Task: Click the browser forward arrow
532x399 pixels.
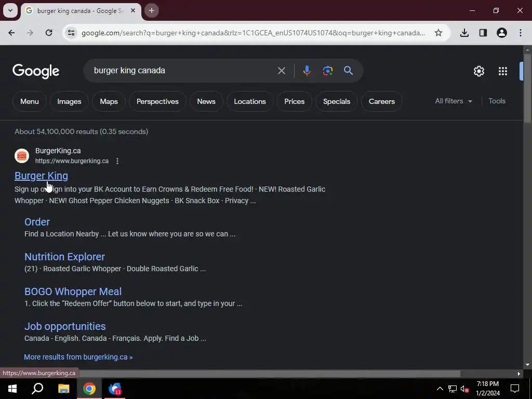Action: pyautogui.click(x=30, y=33)
